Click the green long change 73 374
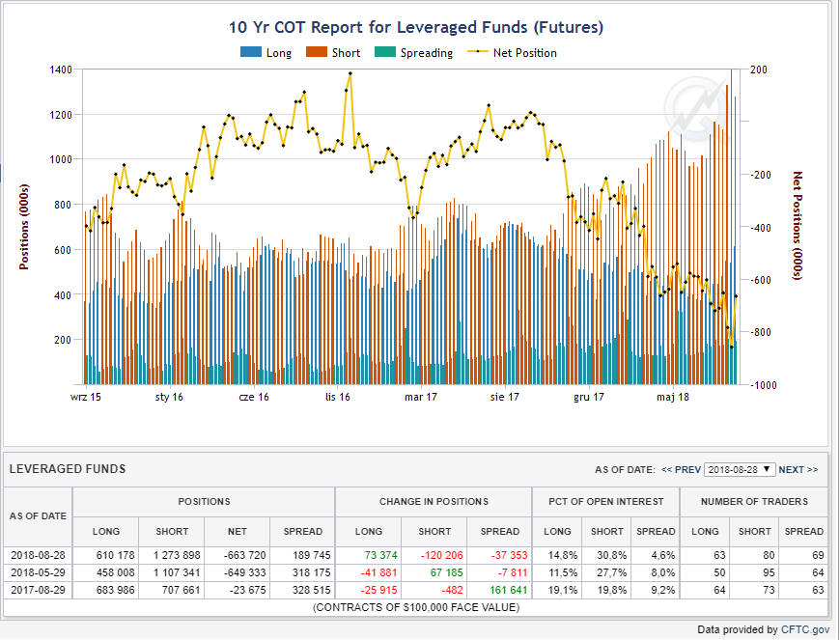 click(x=380, y=555)
